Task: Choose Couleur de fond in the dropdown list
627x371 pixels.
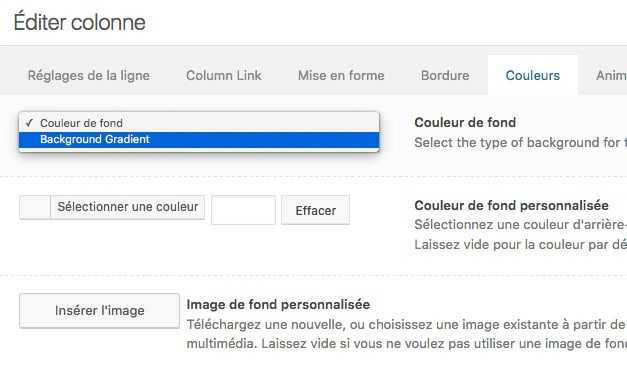Action: tap(199, 123)
